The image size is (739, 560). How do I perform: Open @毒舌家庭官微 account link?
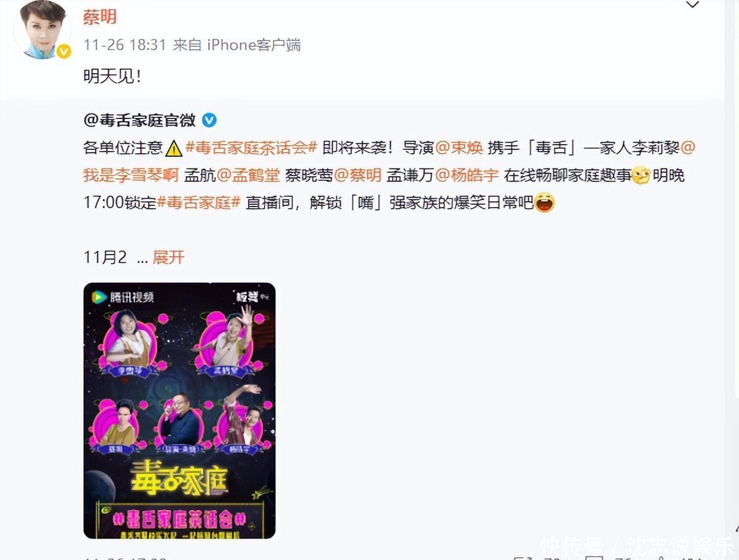pyautogui.click(x=140, y=120)
